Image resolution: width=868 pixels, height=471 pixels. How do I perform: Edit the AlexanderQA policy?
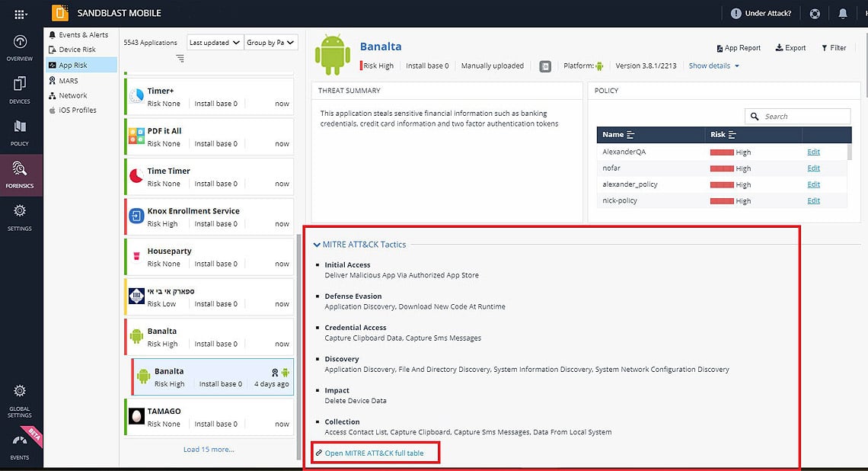813,152
